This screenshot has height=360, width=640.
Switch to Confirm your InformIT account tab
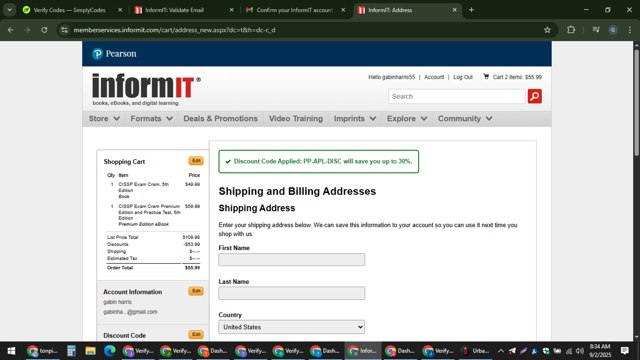coord(294,10)
